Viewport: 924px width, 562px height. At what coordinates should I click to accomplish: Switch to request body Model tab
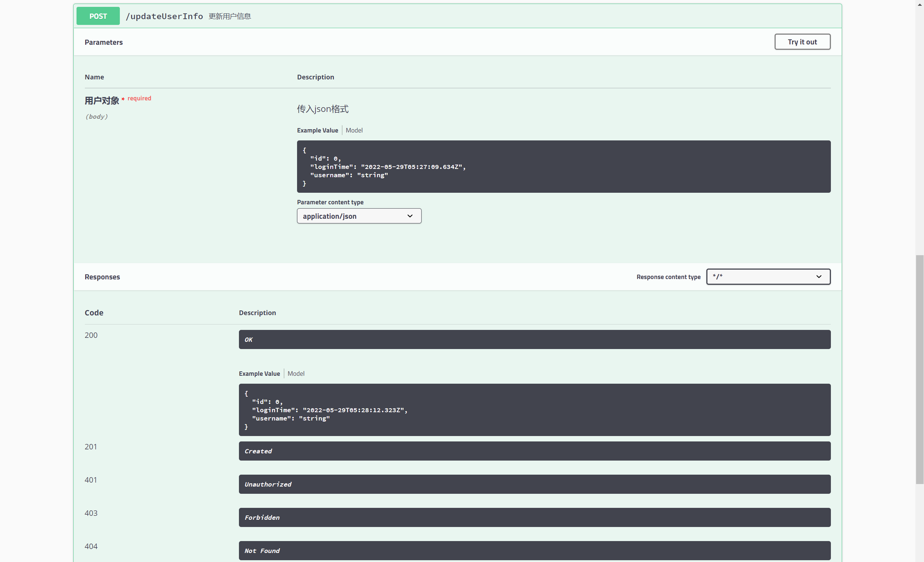tap(354, 130)
